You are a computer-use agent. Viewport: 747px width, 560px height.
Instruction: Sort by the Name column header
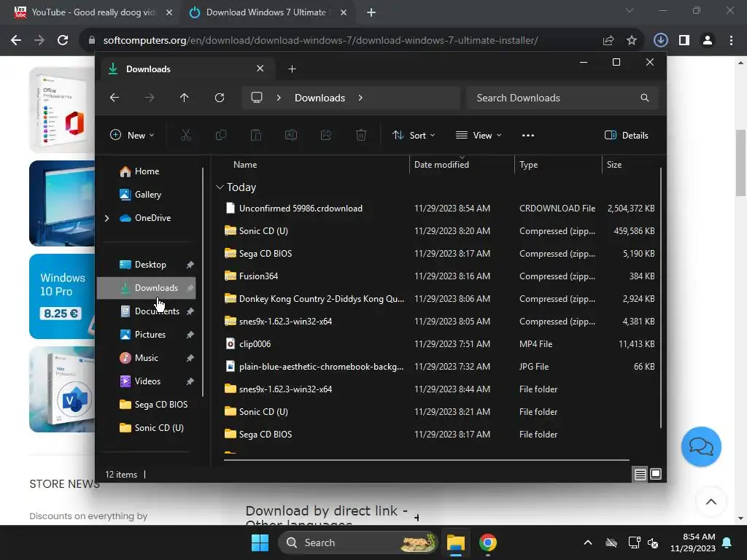click(245, 165)
